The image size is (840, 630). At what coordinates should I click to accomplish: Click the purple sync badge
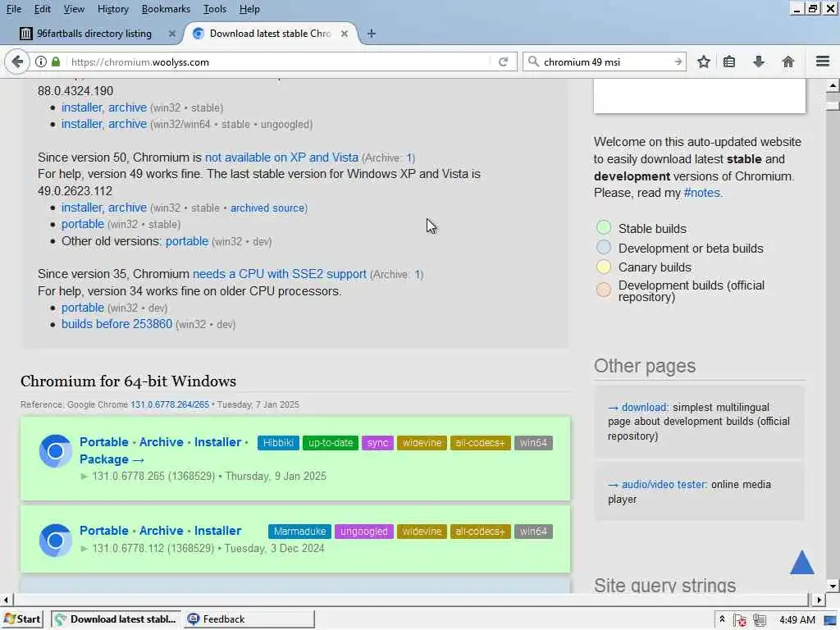click(x=377, y=442)
